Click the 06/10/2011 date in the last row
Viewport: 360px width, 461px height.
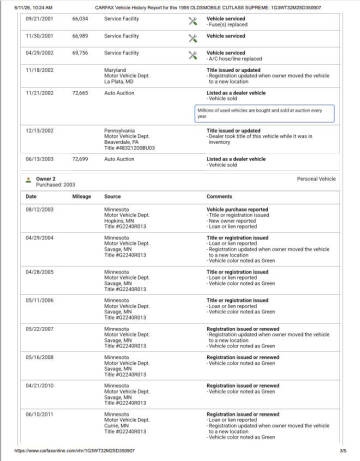coord(39,414)
